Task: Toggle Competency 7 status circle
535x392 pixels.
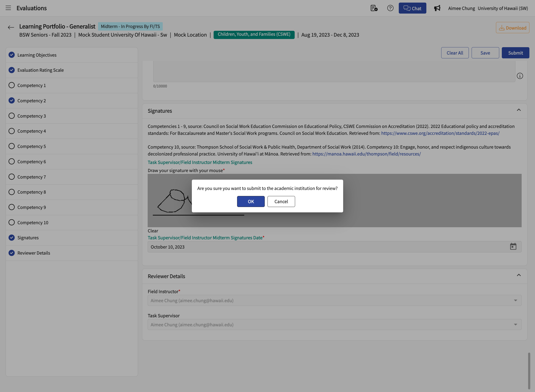Action: pyautogui.click(x=12, y=177)
